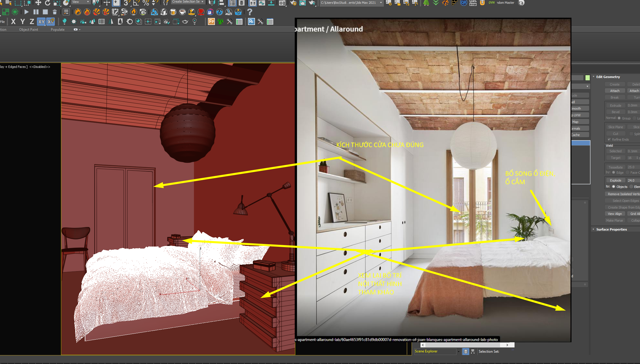Launch RailClone via the Rc icon

pyautogui.click(x=251, y=21)
